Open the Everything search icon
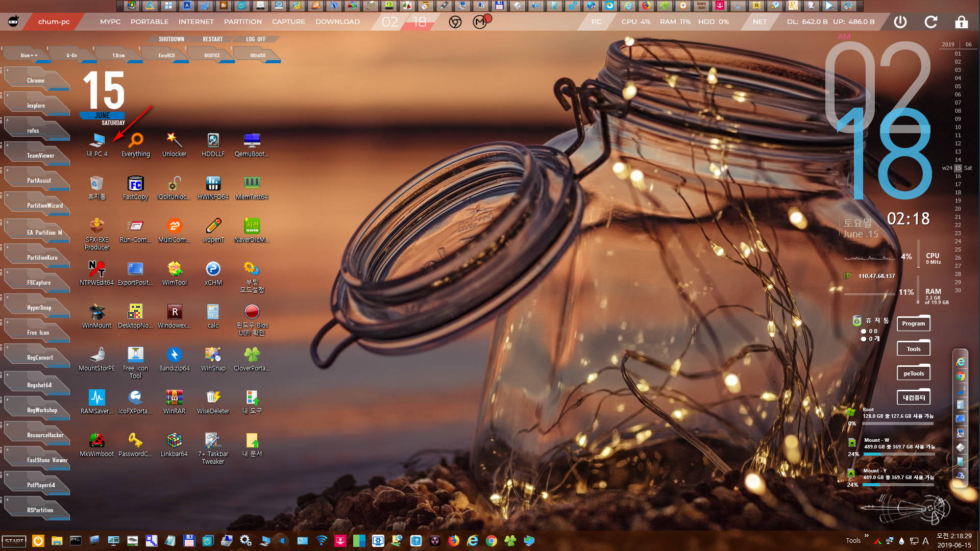This screenshot has width=980, height=551. [x=136, y=144]
